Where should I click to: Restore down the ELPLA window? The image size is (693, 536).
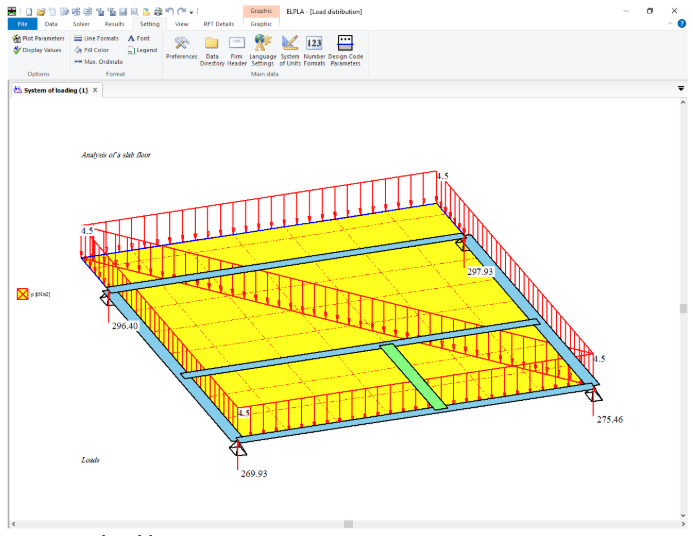pyautogui.click(x=650, y=11)
